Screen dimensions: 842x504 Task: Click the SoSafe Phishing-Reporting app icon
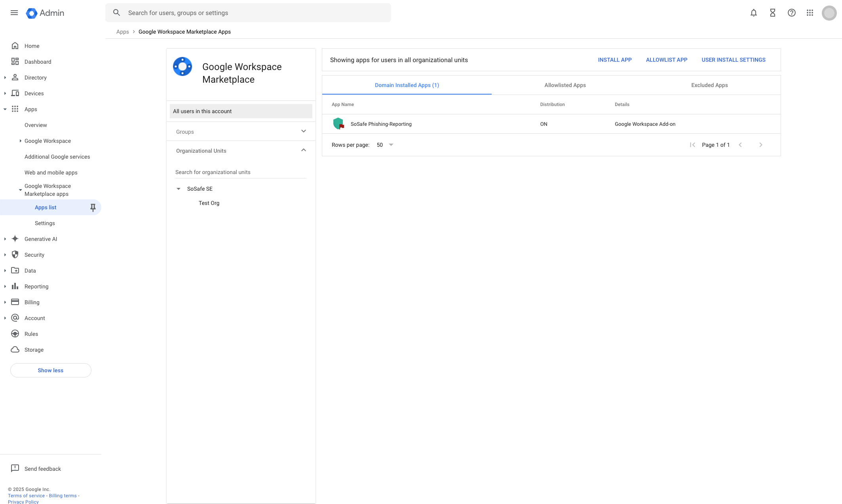pyautogui.click(x=339, y=124)
